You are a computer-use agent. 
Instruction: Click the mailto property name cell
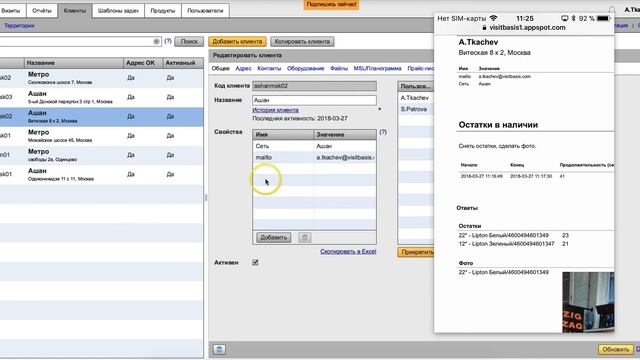(283, 158)
